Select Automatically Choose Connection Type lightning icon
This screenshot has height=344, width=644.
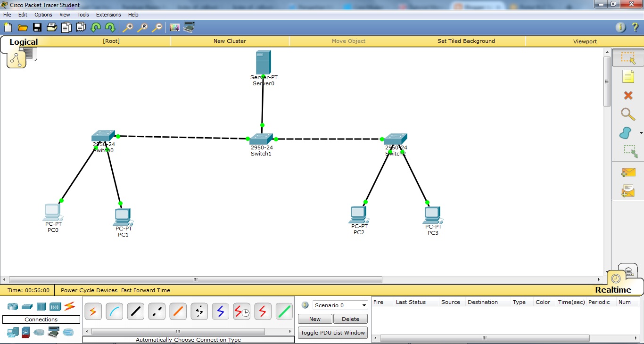[x=93, y=311]
